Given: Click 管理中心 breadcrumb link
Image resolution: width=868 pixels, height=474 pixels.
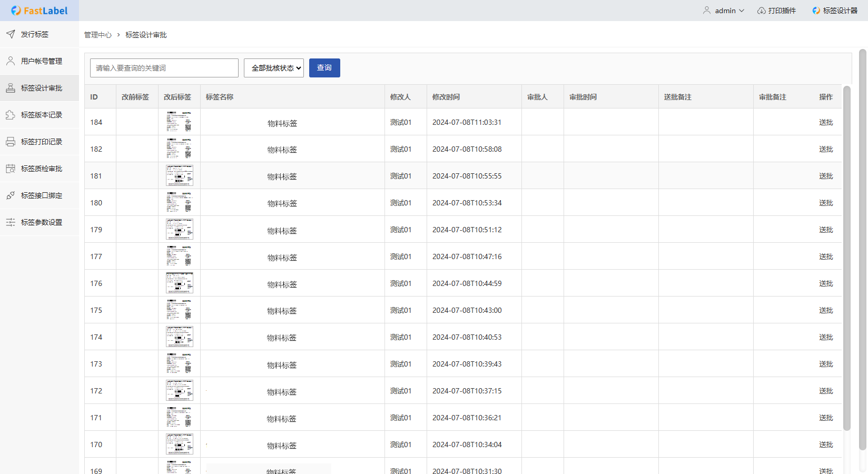Looking at the screenshot, I should point(98,35).
